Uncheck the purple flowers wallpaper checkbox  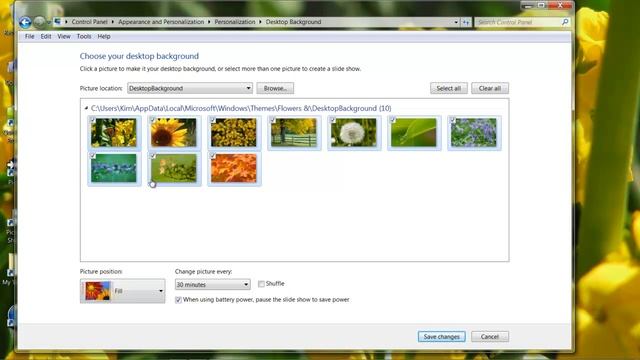coord(453,120)
